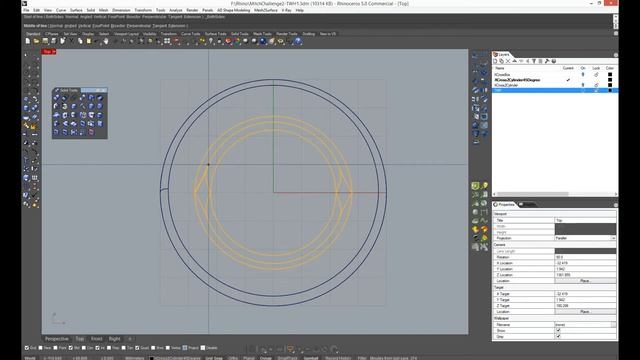The height and width of the screenshot is (360, 640).
Task: Click the Properties panel gear options icon
Action: click(x=616, y=205)
